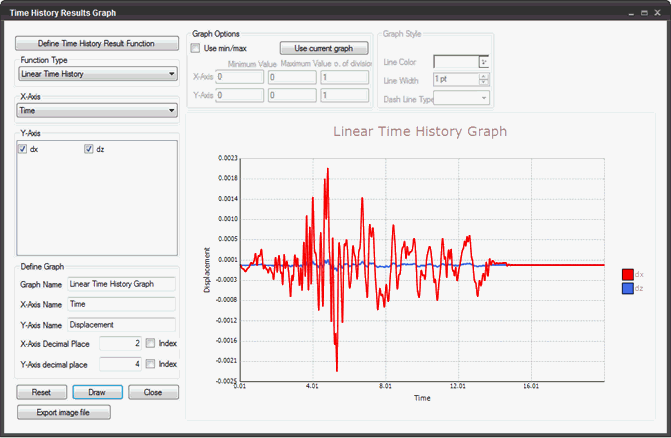
Task: Open the Line Color picker dropdown
Action: 484,62
